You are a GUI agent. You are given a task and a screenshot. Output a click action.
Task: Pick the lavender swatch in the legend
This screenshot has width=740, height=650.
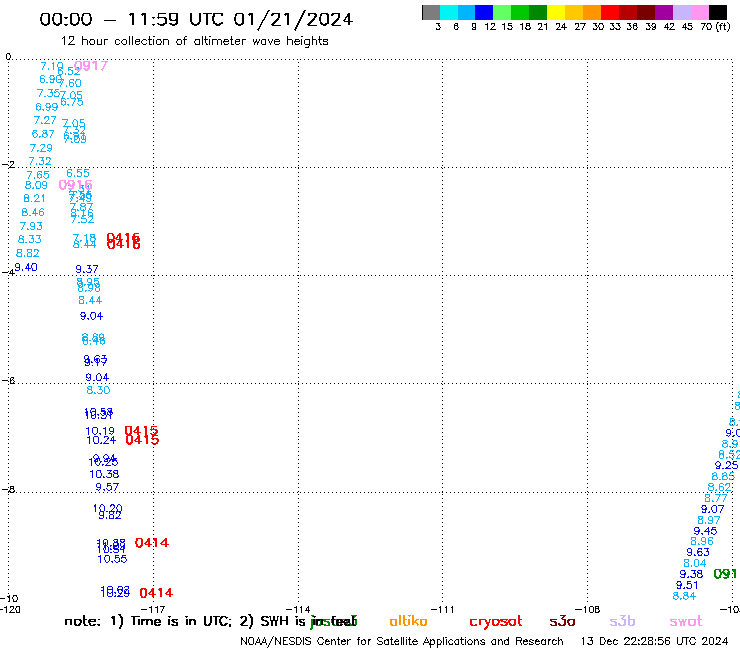(681, 12)
